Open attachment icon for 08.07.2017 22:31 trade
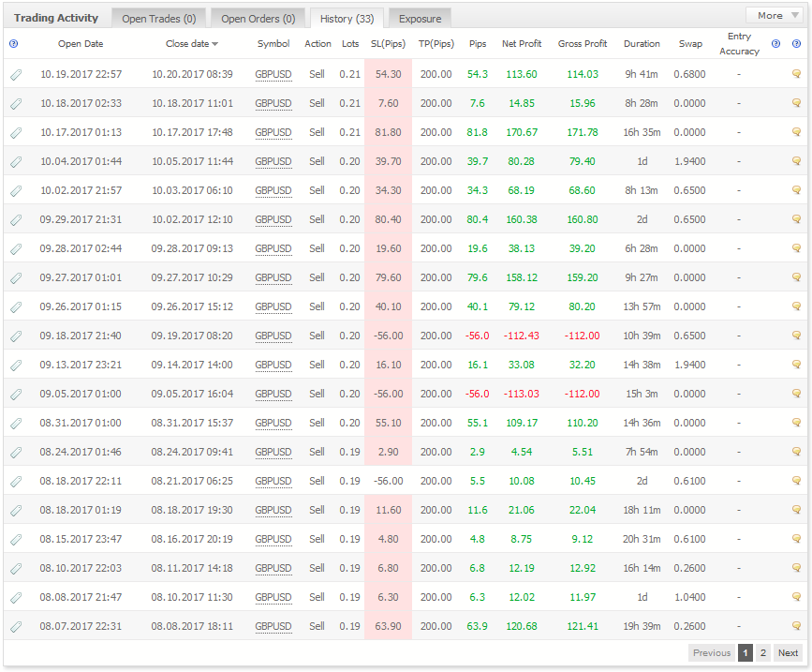The width and height of the screenshot is (812, 672). (x=16, y=626)
